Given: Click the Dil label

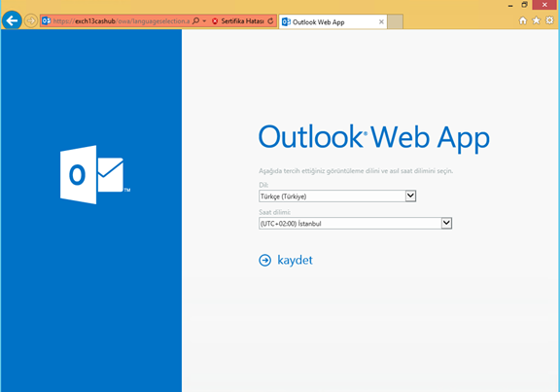Looking at the screenshot, I should point(263,185).
